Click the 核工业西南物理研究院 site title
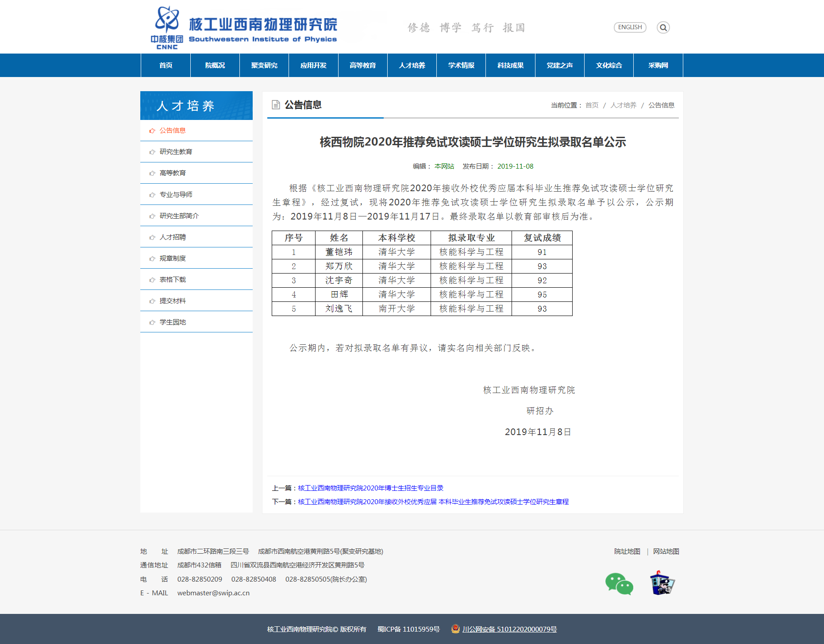Viewport: 824px width, 644px height. click(x=263, y=25)
